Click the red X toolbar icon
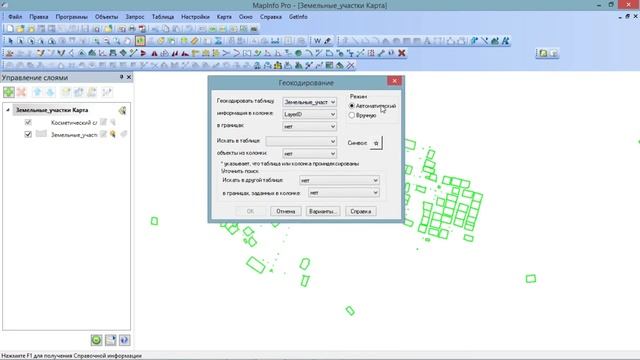Viewport: 640px width, 360px height. click(x=402, y=53)
